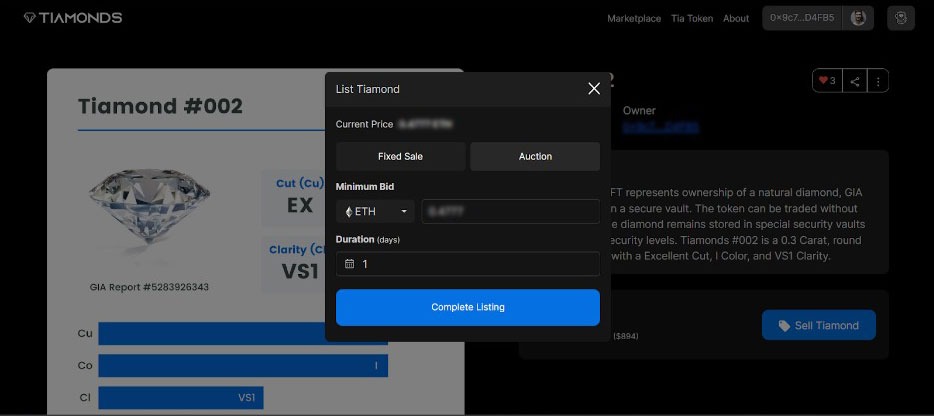Click the Minimum Bid amount field

click(510, 212)
